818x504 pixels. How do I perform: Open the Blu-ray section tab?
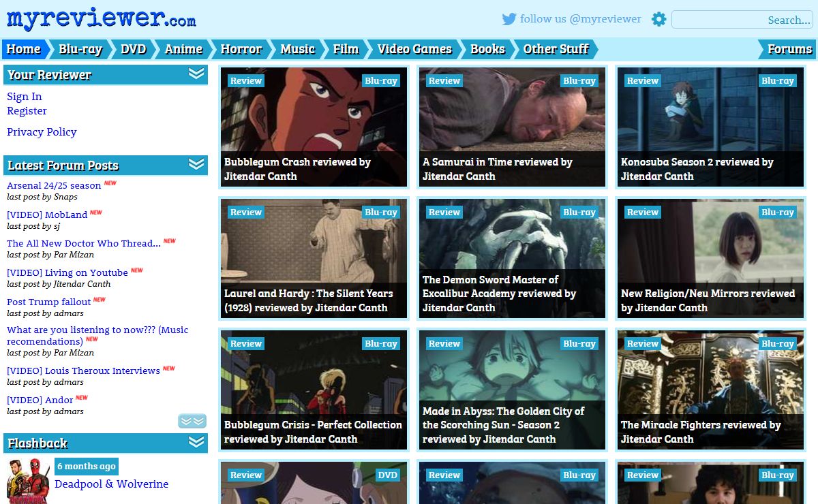[80, 49]
